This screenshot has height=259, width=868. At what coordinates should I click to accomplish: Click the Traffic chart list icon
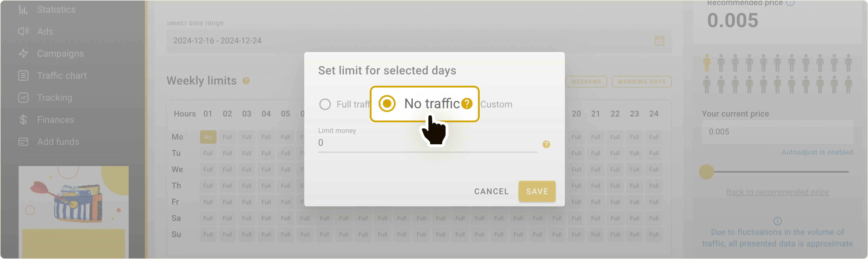pyautogui.click(x=23, y=76)
